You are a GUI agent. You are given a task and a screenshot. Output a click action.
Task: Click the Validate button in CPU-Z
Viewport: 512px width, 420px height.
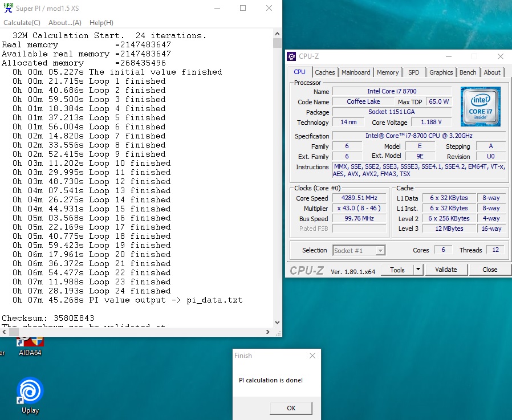pyautogui.click(x=446, y=270)
